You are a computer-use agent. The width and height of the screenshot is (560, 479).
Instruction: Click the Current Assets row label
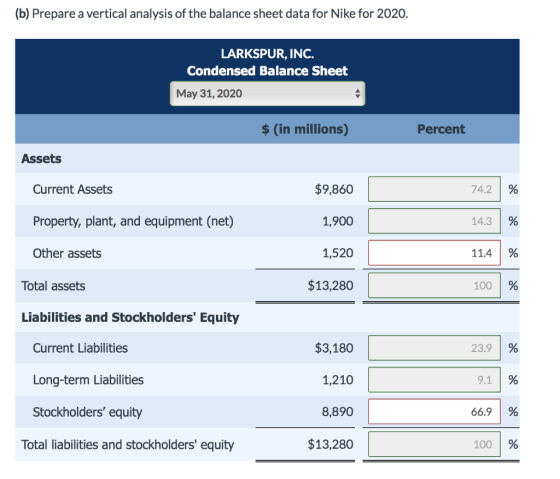(x=72, y=189)
